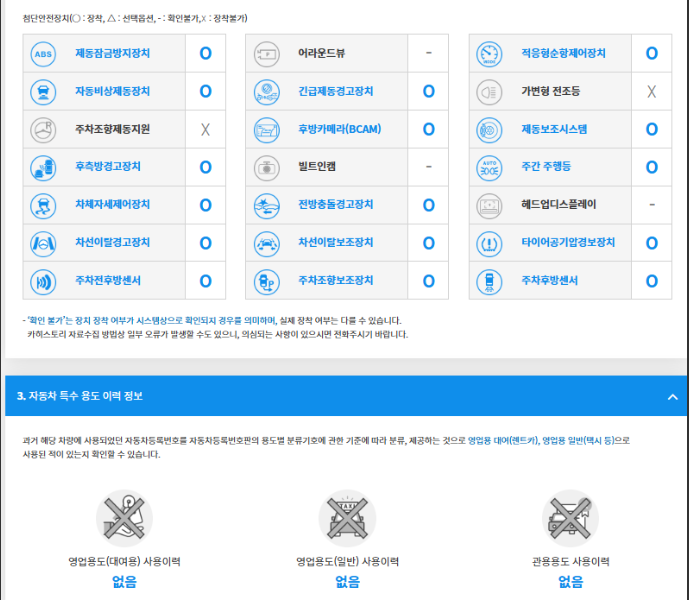
Task: Click the 주간 주행등 AUTO light icon
Action: click(x=489, y=167)
